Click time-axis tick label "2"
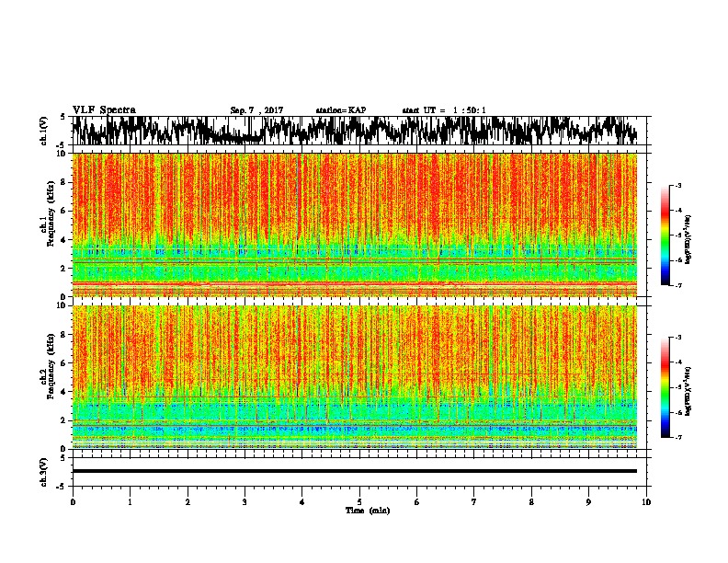 click(x=188, y=502)
